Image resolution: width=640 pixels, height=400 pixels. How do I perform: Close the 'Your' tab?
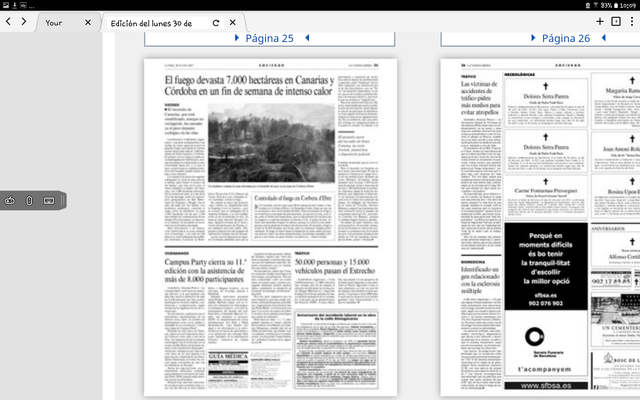pos(88,22)
